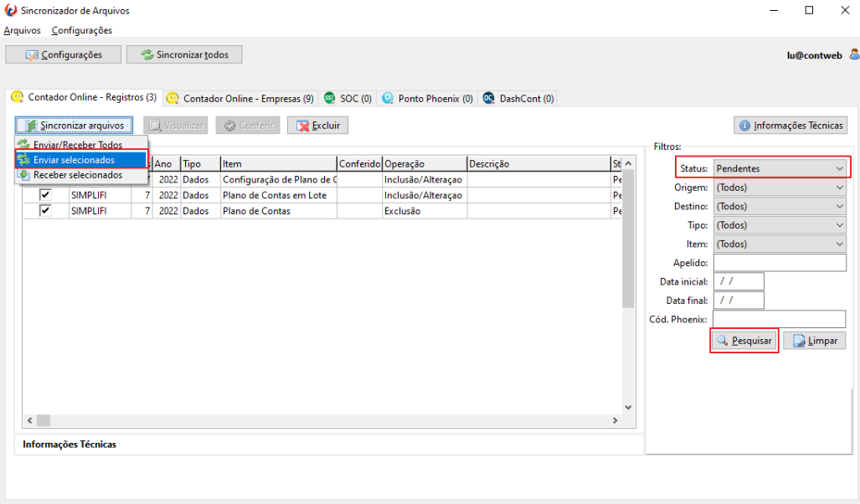The image size is (860, 504).
Task: Click the red X icon on Excluir
Action: pyautogui.click(x=303, y=126)
